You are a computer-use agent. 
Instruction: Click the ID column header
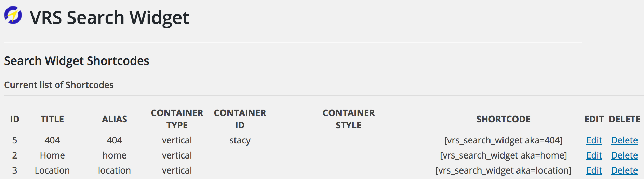pyautogui.click(x=15, y=119)
